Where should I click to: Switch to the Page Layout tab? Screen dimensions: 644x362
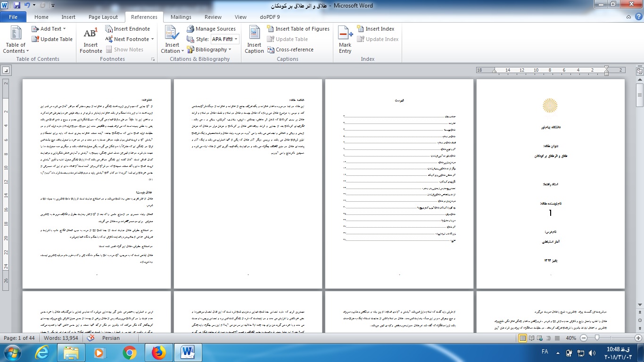[x=103, y=17]
